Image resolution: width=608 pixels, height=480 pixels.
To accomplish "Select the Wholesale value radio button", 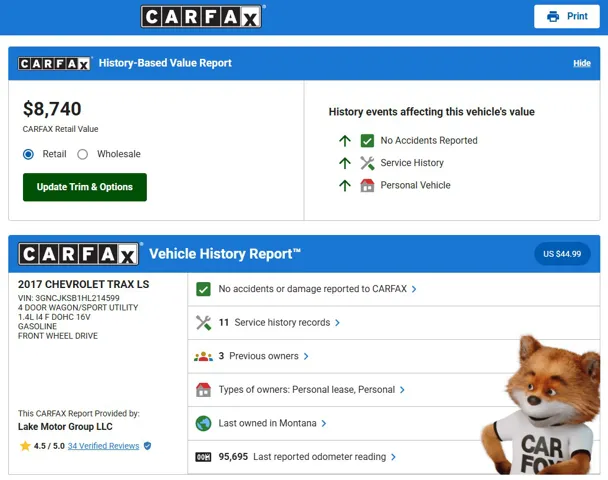I will tap(83, 154).
